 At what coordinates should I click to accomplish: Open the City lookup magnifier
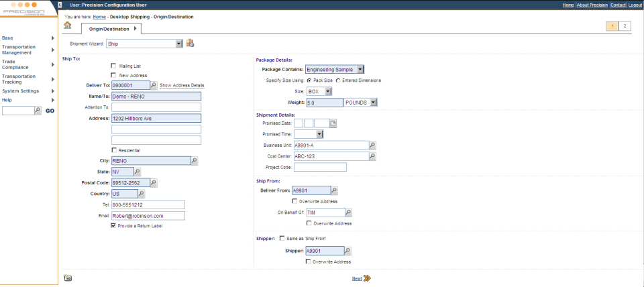coord(195,160)
